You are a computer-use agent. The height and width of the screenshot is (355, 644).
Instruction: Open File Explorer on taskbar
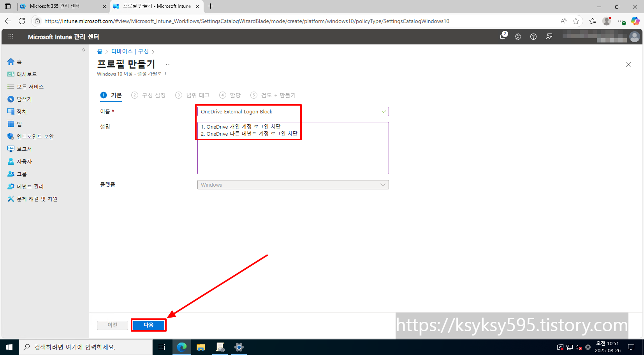pyautogui.click(x=201, y=347)
